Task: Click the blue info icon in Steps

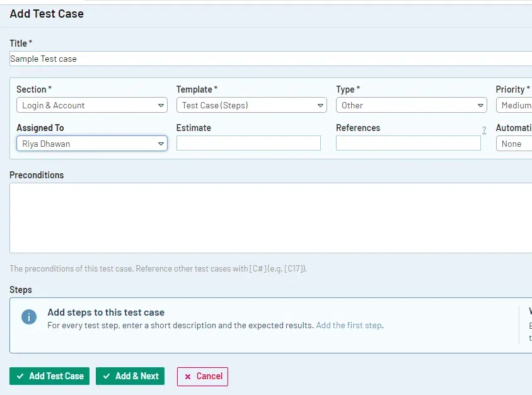Action: tap(29, 317)
